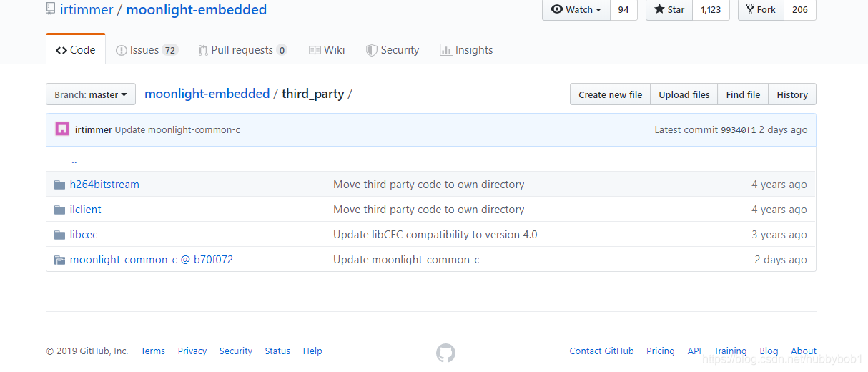Screen dimensions: 868x372
Task: Click the ilclient folder icon
Action: click(x=60, y=210)
